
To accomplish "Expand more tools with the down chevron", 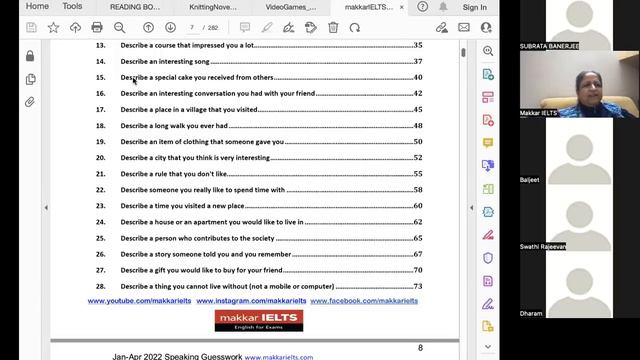I will click(x=488, y=347).
